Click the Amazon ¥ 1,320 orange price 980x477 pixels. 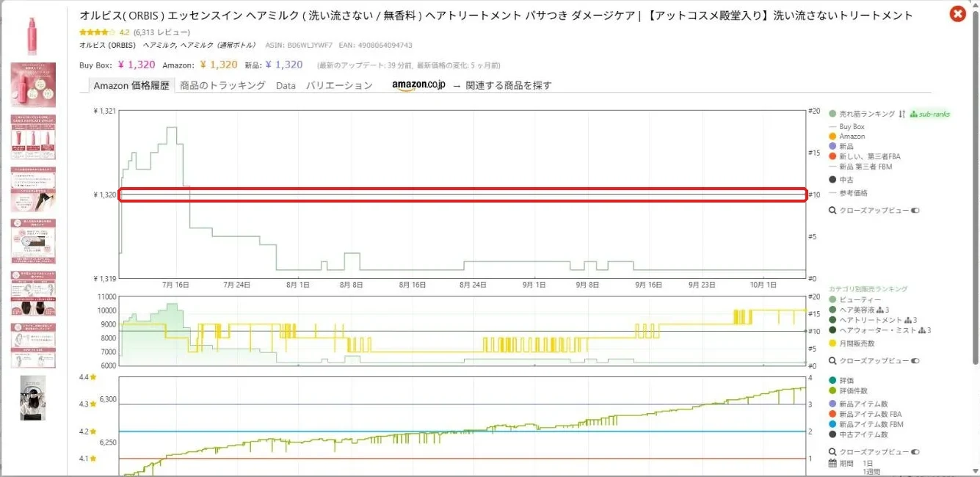click(218, 65)
